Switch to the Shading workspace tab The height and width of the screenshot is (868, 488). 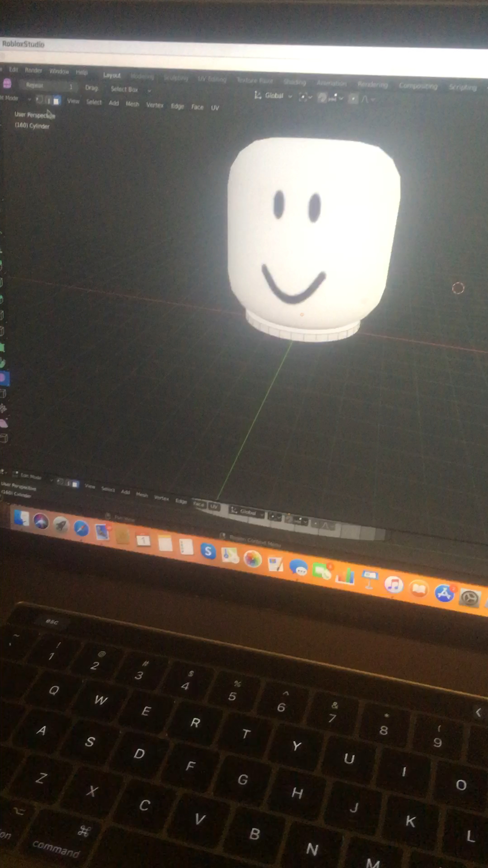295,82
